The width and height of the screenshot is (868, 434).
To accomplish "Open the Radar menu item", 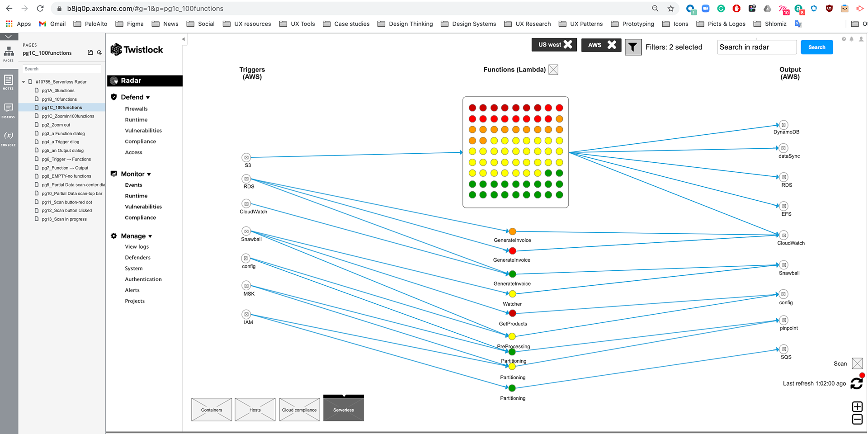I will pyautogui.click(x=145, y=80).
